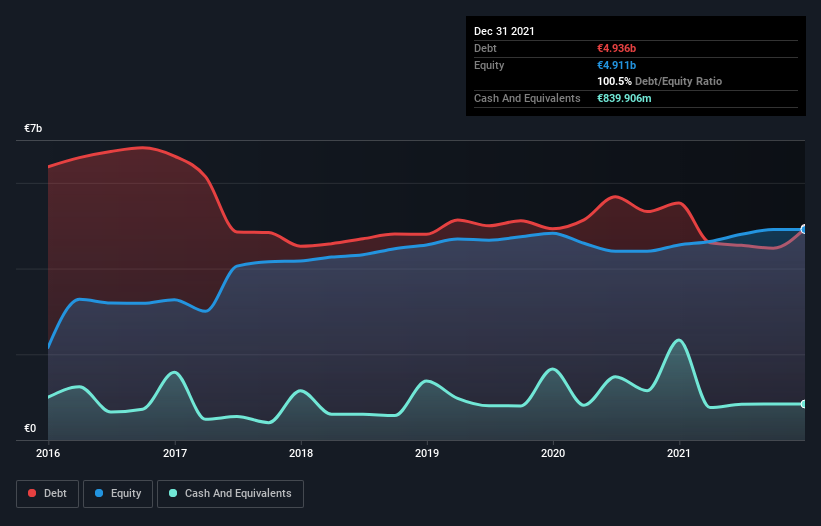Viewport: 821px width, 526px height.
Task: Click the €7b y-axis label
Action: pyautogui.click(x=33, y=129)
